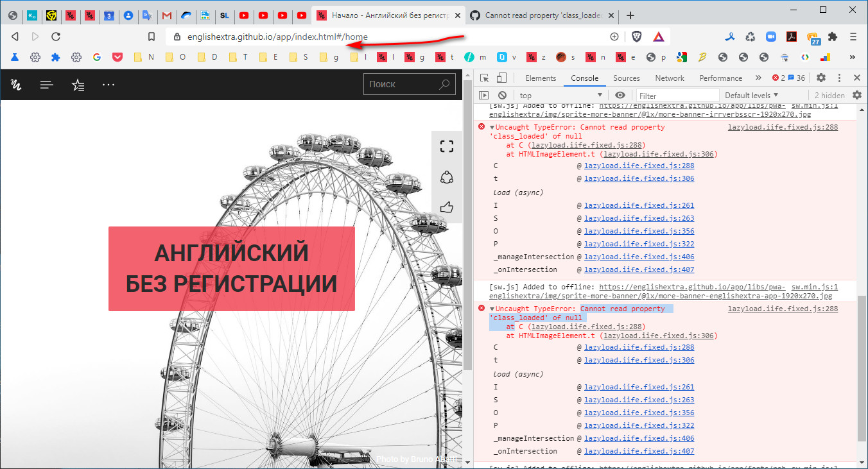Click the lazyload.iife.fixed.js:261 link in first trace
This screenshot has height=469, width=868.
pyautogui.click(x=639, y=205)
